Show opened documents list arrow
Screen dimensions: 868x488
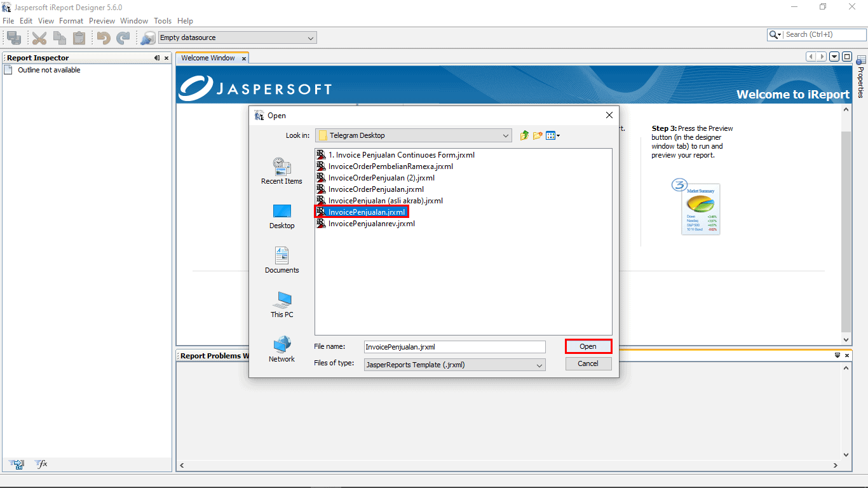[x=834, y=57]
